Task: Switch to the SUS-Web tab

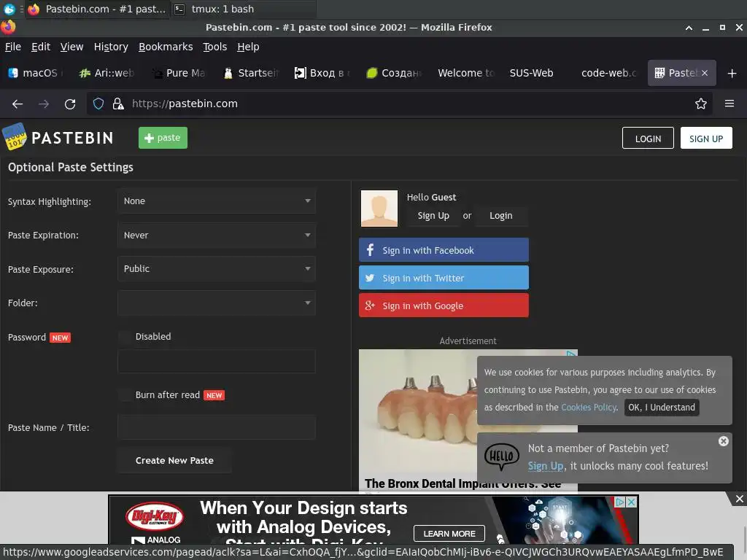Action: point(539,74)
